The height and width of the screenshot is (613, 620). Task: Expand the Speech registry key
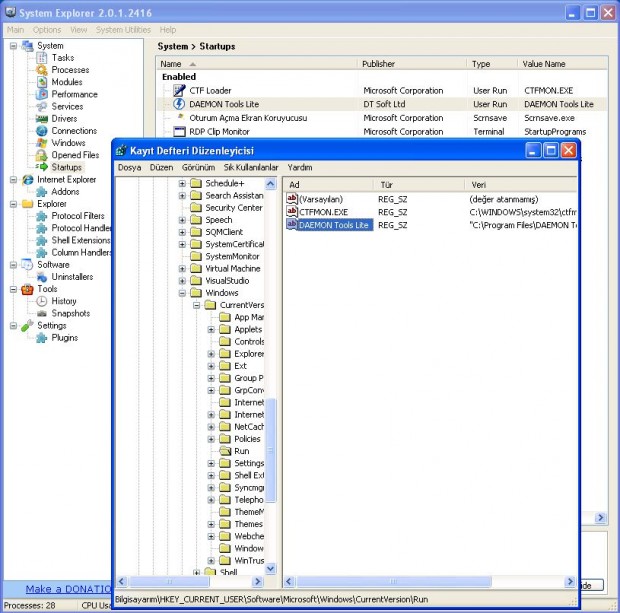coord(182,220)
